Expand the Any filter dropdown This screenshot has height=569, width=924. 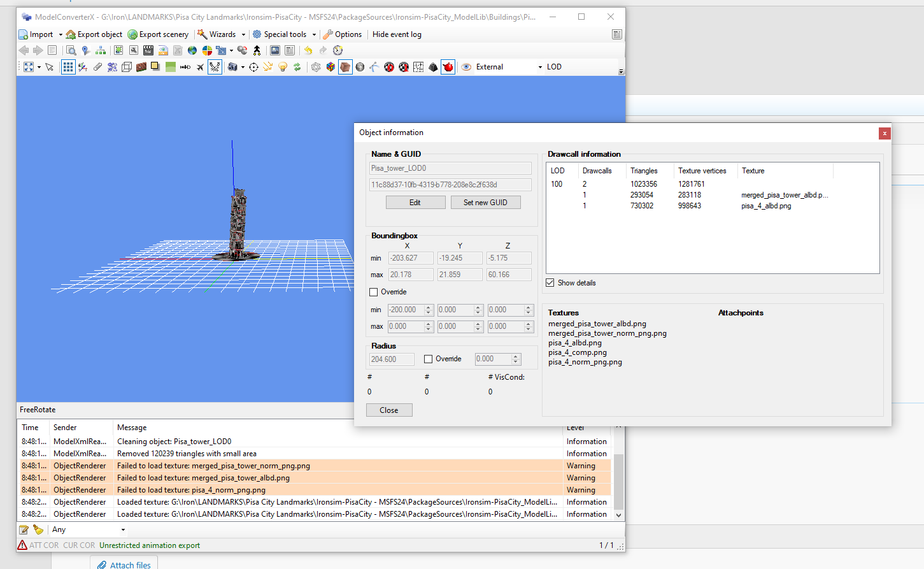tap(123, 529)
